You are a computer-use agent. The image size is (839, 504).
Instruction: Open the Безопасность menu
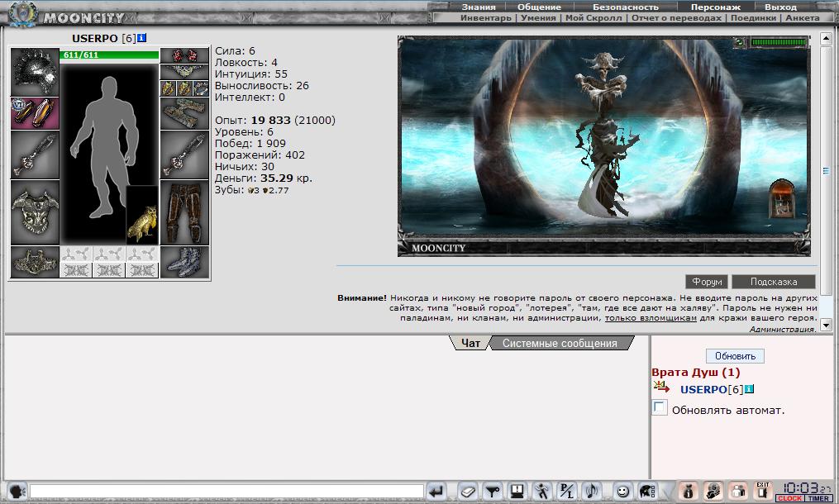pyautogui.click(x=626, y=7)
